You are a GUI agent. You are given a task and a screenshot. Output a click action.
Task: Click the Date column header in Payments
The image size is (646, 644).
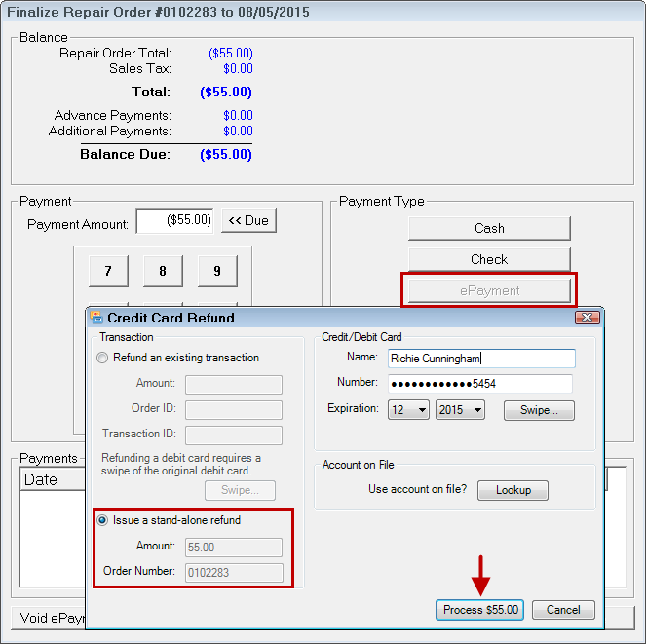(x=53, y=479)
